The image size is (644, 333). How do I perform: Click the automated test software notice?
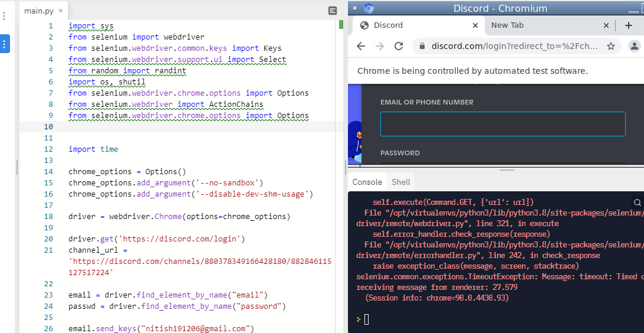click(473, 71)
